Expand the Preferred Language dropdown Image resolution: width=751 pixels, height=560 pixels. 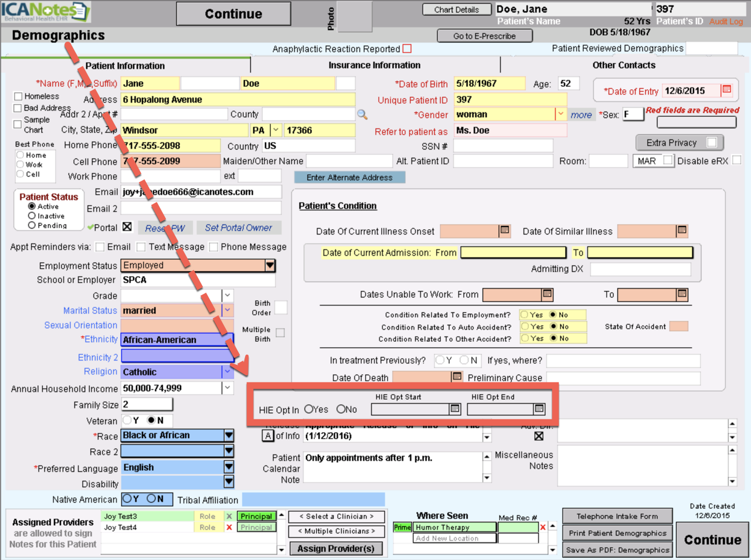229,467
